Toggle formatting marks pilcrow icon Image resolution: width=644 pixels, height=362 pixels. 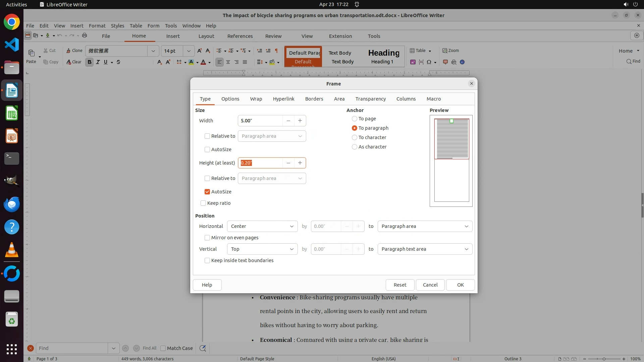click(276, 51)
